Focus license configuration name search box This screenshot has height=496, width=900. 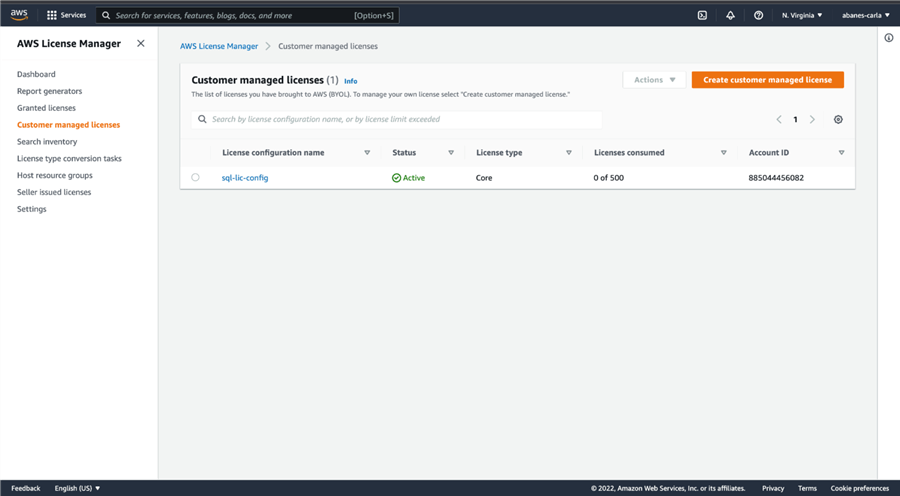point(397,119)
